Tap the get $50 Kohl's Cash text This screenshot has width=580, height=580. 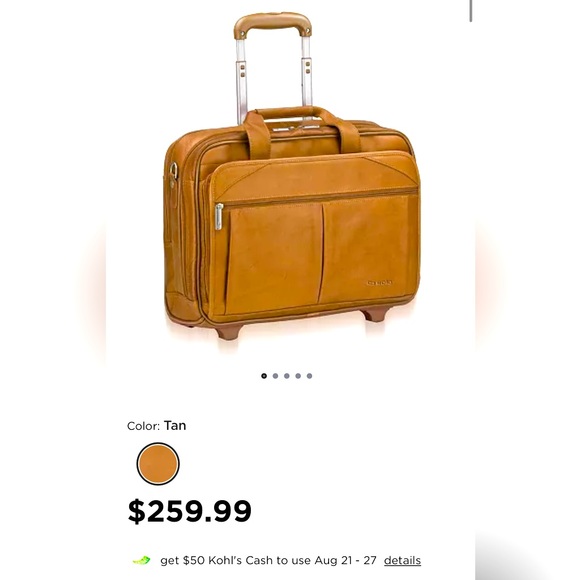(268, 560)
